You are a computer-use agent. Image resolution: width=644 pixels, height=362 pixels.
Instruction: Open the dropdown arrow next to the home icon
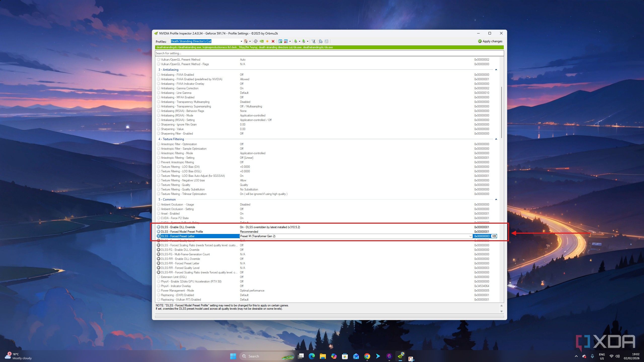pos(250,41)
